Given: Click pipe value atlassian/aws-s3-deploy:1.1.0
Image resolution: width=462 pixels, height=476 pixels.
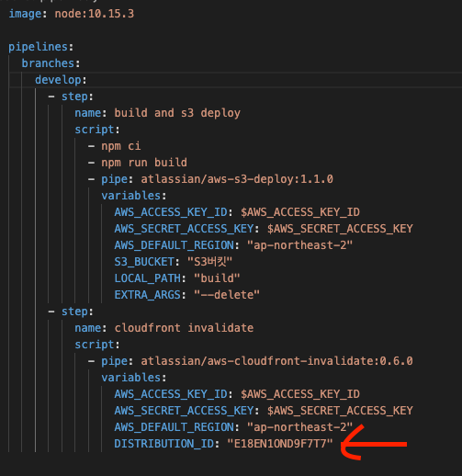Looking at the screenshot, I should pyautogui.click(x=237, y=179).
